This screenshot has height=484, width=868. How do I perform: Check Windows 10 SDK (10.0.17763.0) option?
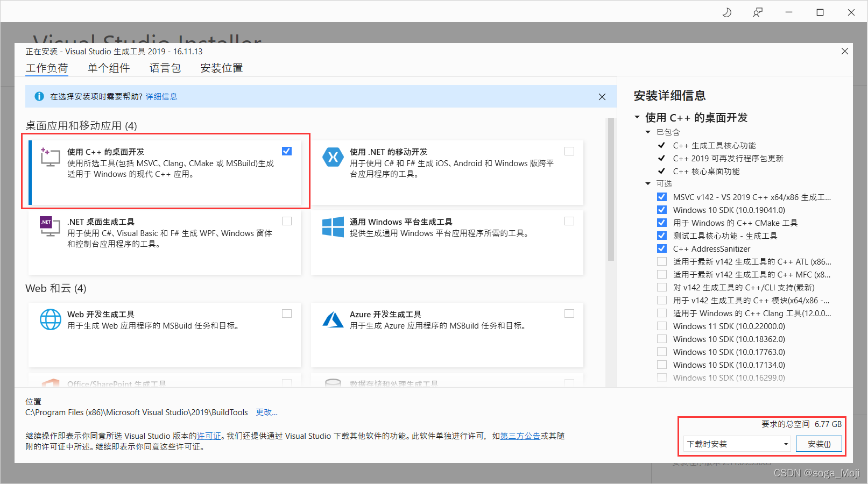662,352
